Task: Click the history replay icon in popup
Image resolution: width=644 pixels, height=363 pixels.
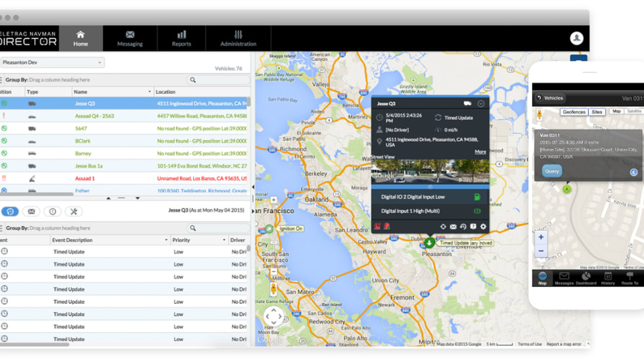Action: click(x=463, y=227)
